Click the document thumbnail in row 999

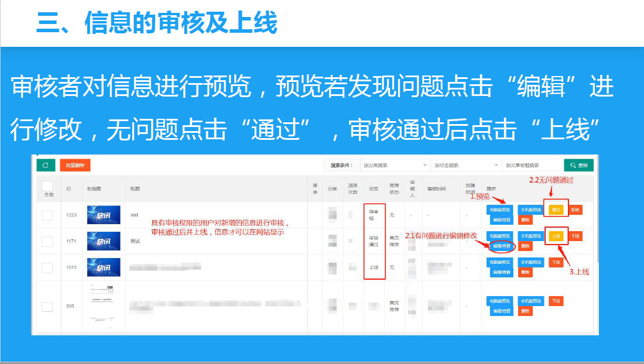pos(104,304)
